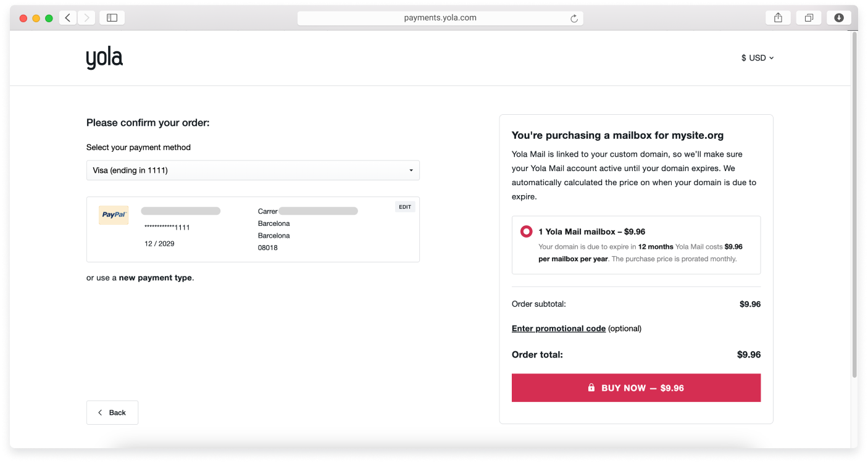Click the green macOS fullscreen button
Image resolution: width=868 pixels, height=463 pixels.
coord(49,19)
